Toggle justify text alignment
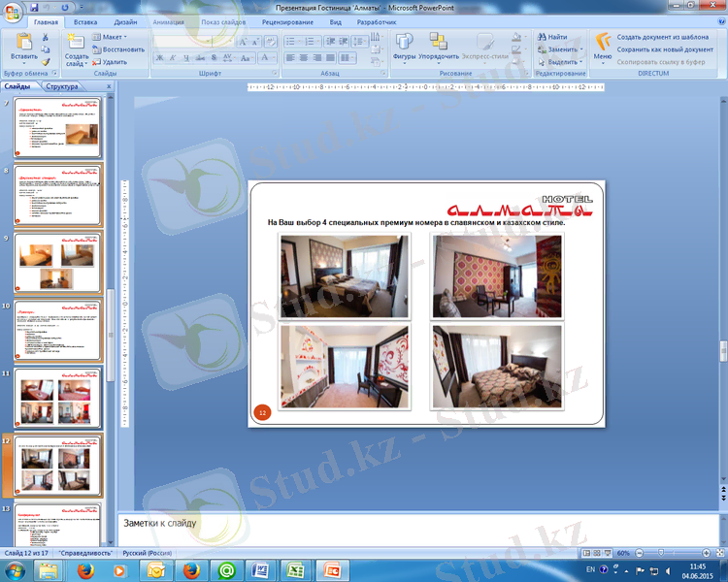The height and width of the screenshot is (582, 728). [331, 57]
